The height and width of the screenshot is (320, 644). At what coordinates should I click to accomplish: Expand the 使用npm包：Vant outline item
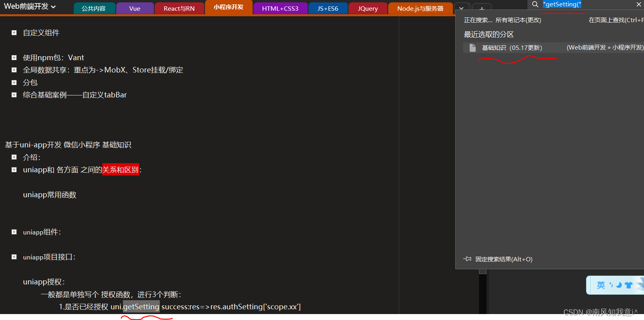click(x=14, y=58)
